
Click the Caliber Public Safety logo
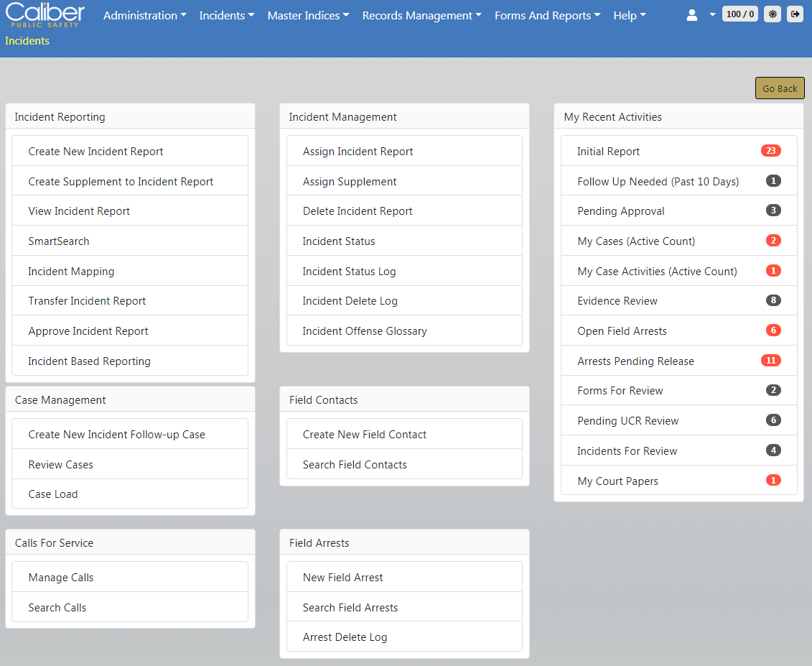coord(45,14)
